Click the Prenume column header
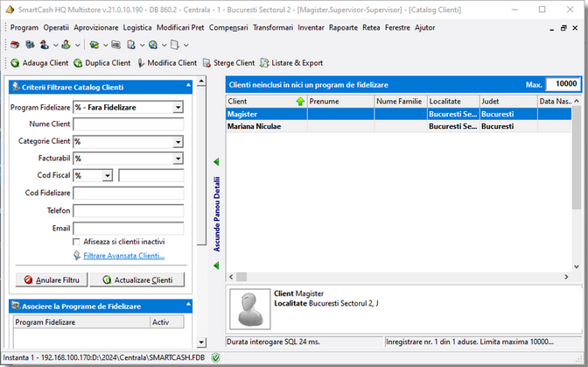This screenshot has width=588, height=367. click(340, 102)
